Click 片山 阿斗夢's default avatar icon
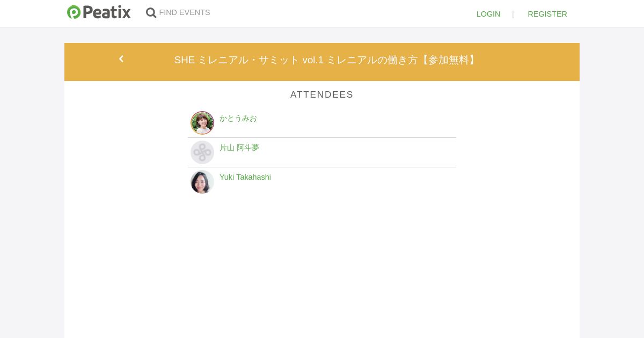The height and width of the screenshot is (338, 644). click(x=202, y=152)
